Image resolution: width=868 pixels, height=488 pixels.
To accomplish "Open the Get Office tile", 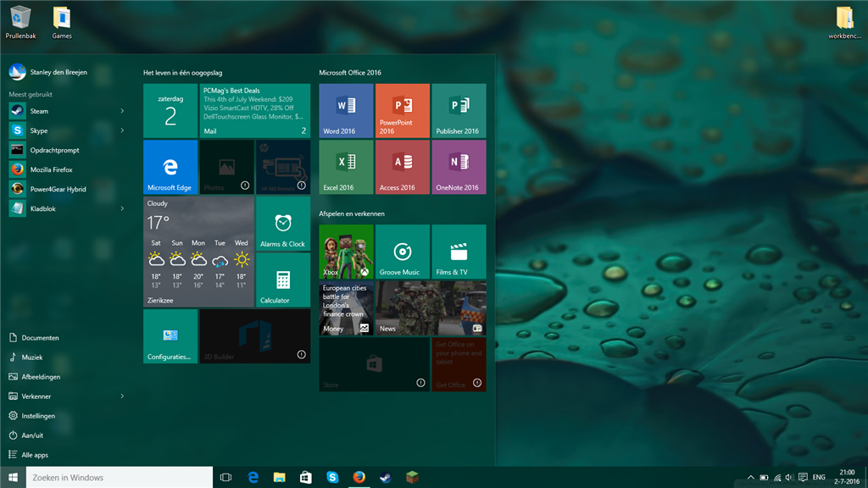I will (459, 364).
